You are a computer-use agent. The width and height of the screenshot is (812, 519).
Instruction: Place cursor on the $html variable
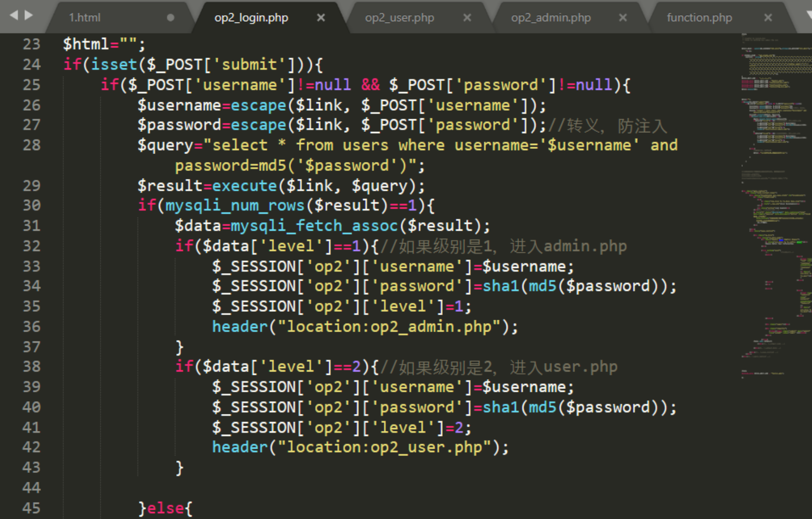coord(86,44)
